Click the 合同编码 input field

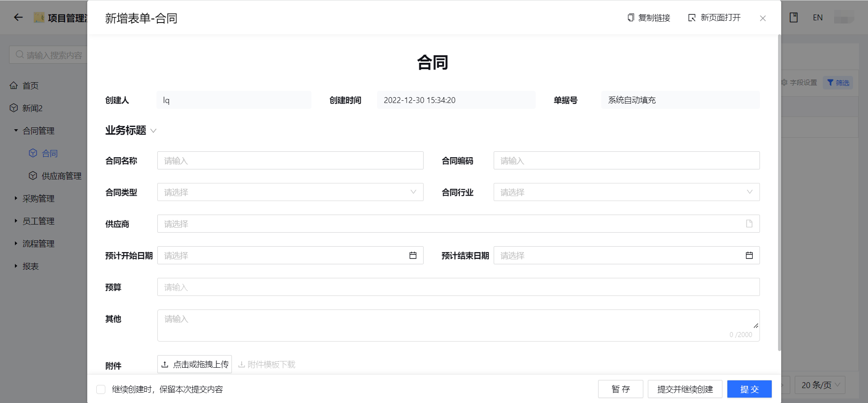(627, 160)
